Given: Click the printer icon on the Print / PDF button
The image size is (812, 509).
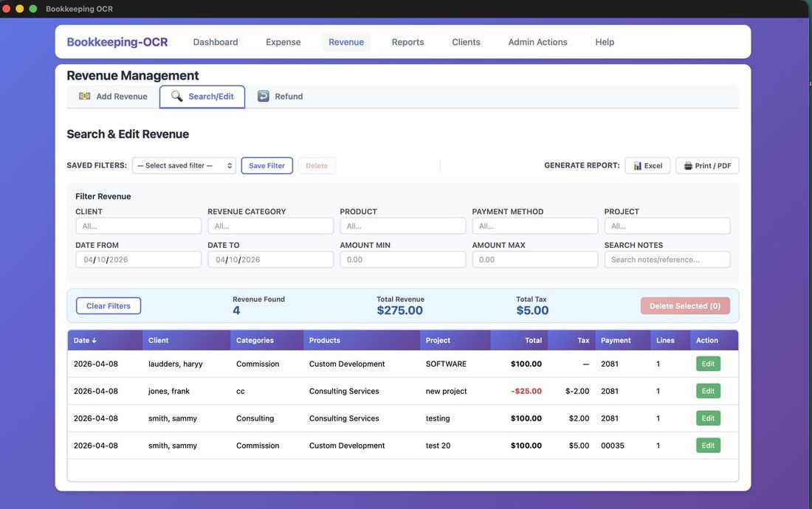Looking at the screenshot, I should coord(687,165).
